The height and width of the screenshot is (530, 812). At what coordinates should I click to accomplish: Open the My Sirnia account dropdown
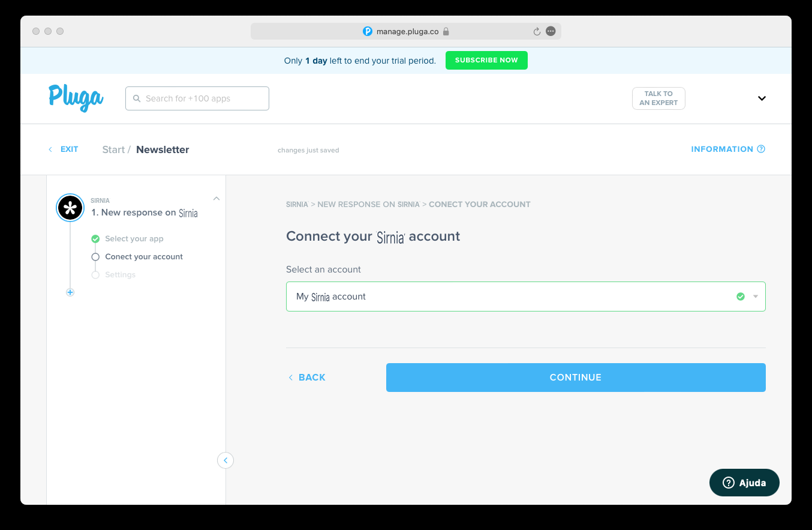[526, 297]
